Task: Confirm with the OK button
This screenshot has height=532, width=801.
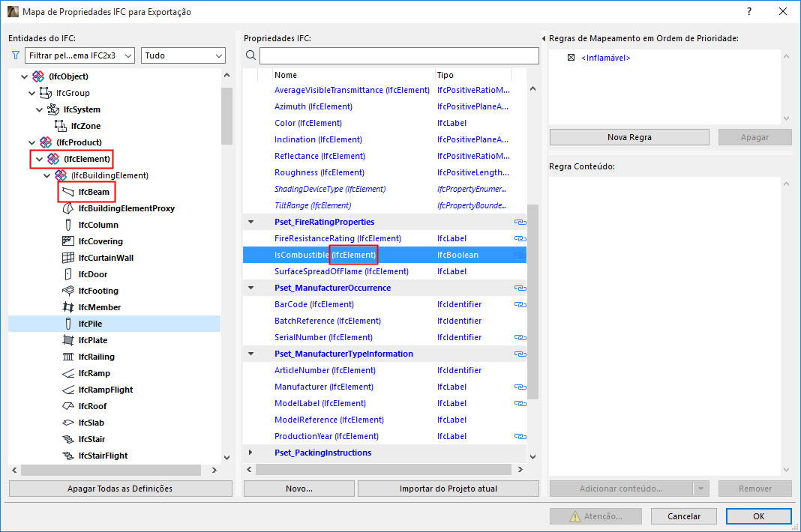Action: (759, 516)
